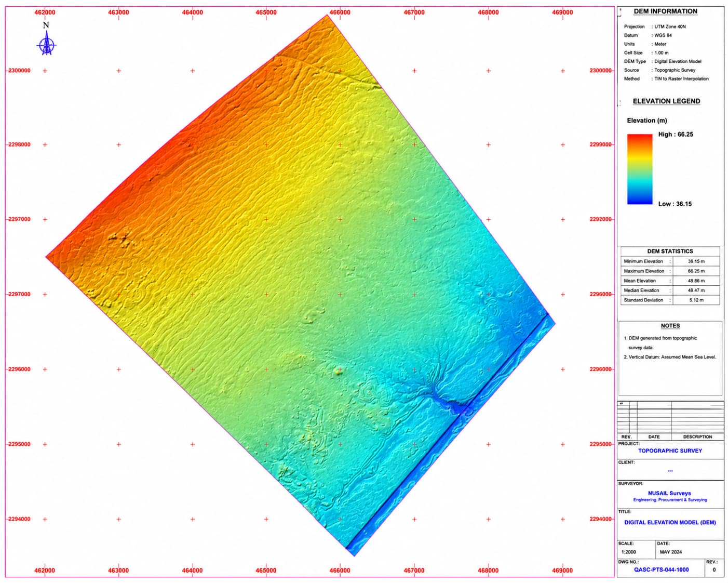Screen dimensions: 728x583
Task: Click note 2 'Vertical Datum: Assumed Mean Sea Level.'
Action: coord(669,357)
